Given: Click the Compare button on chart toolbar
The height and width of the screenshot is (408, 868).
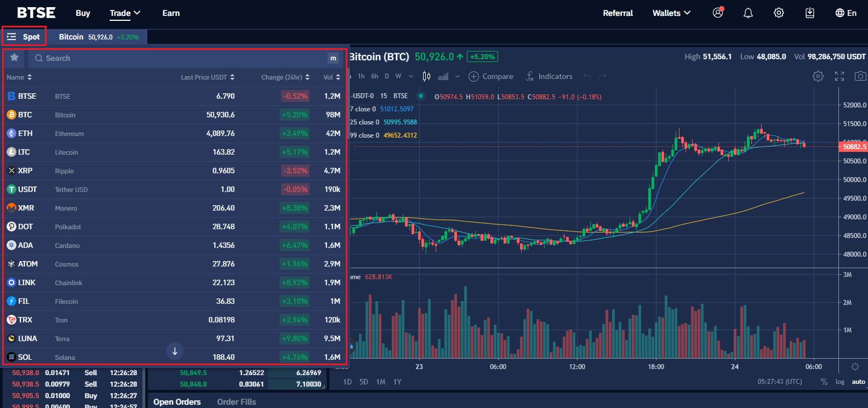Looking at the screenshot, I should (491, 76).
